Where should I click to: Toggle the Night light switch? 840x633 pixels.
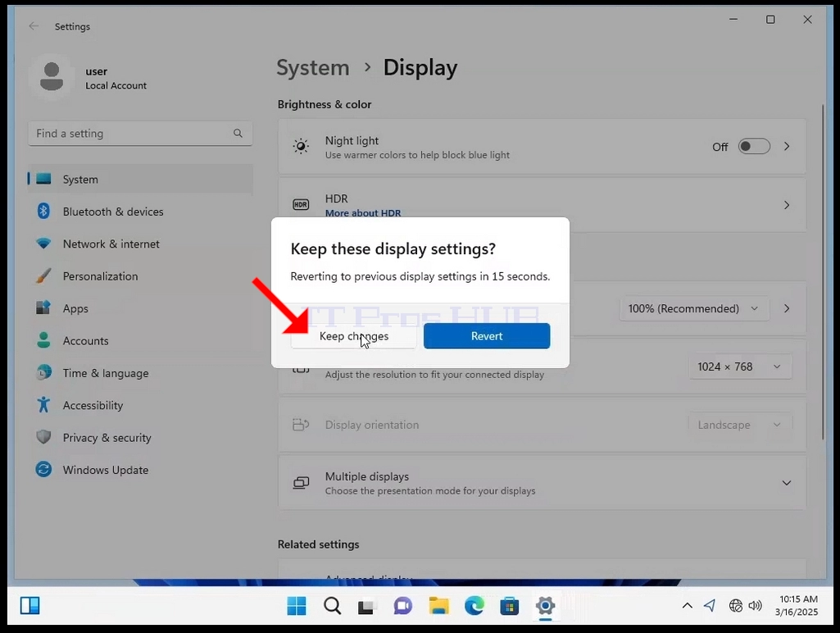click(x=754, y=146)
